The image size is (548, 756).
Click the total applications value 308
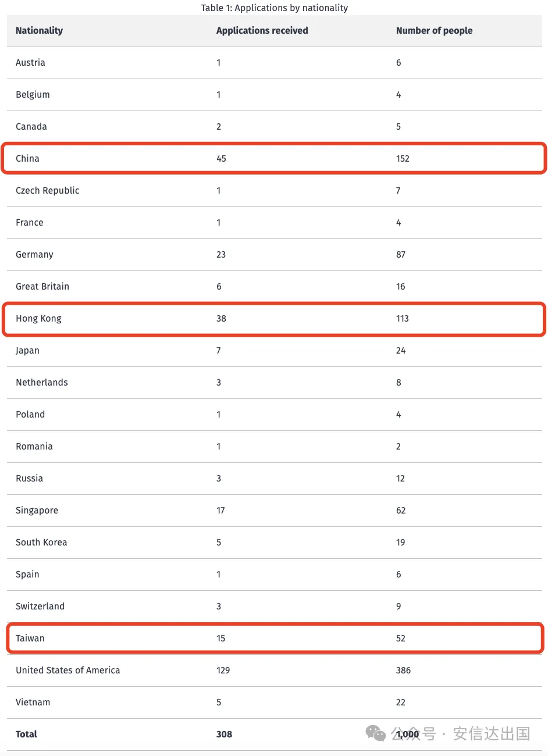click(224, 734)
